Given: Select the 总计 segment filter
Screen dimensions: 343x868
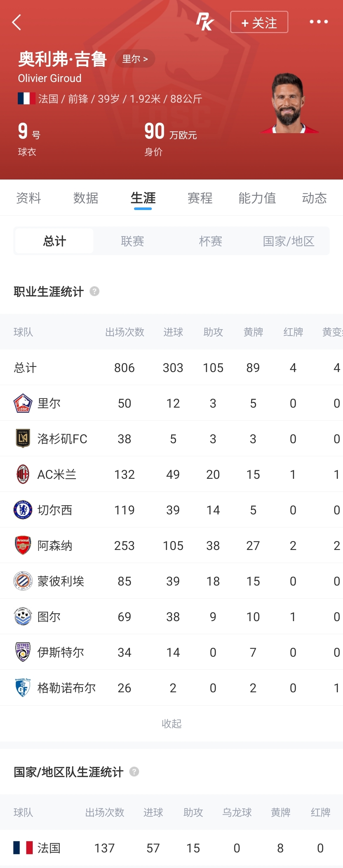Looking at the screenshot, I should click(54, 241).
